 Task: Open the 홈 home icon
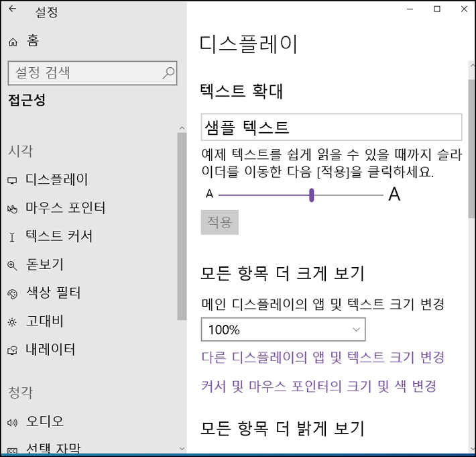pyautogui.click(x=13, y=42)
